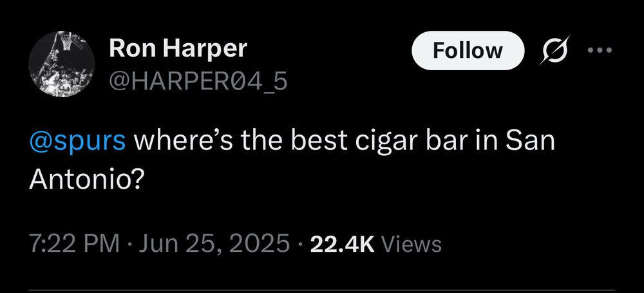Screen dimensions: 644x293
Task: Open the 7:22 PM post timestamp
Action: (x=74, y=243)
